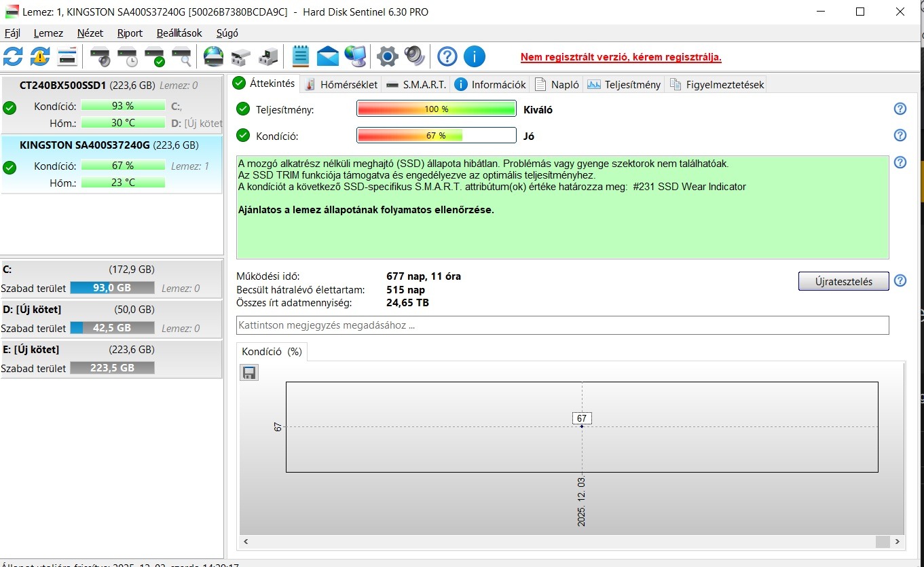Click the dark drive blocks toolbar icon

(268, 56)
